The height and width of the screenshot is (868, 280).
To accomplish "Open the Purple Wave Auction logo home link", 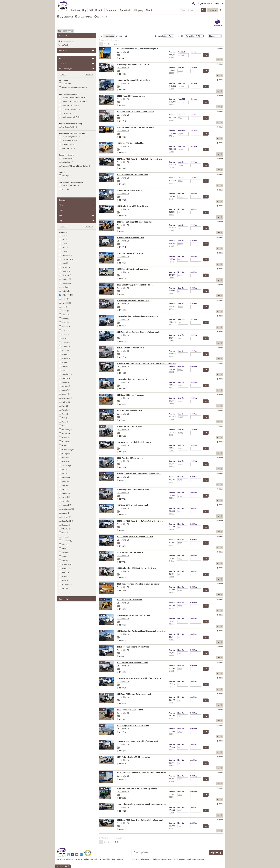I will 62,7.
